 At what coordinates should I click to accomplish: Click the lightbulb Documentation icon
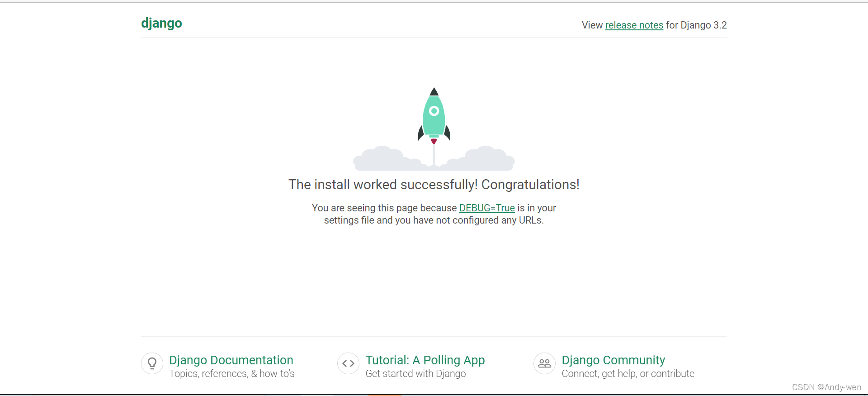(x=152, y=363)
